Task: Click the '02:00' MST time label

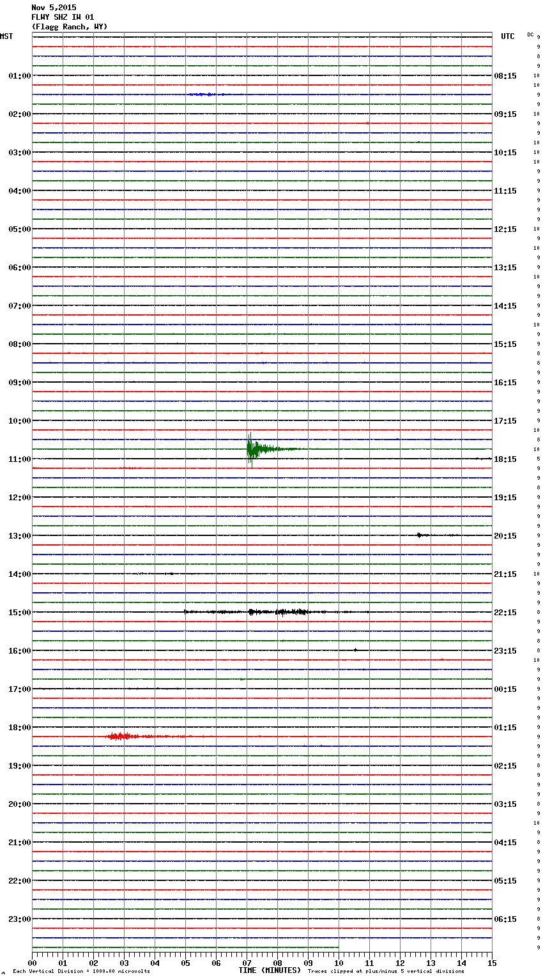Action: (19, 114)
